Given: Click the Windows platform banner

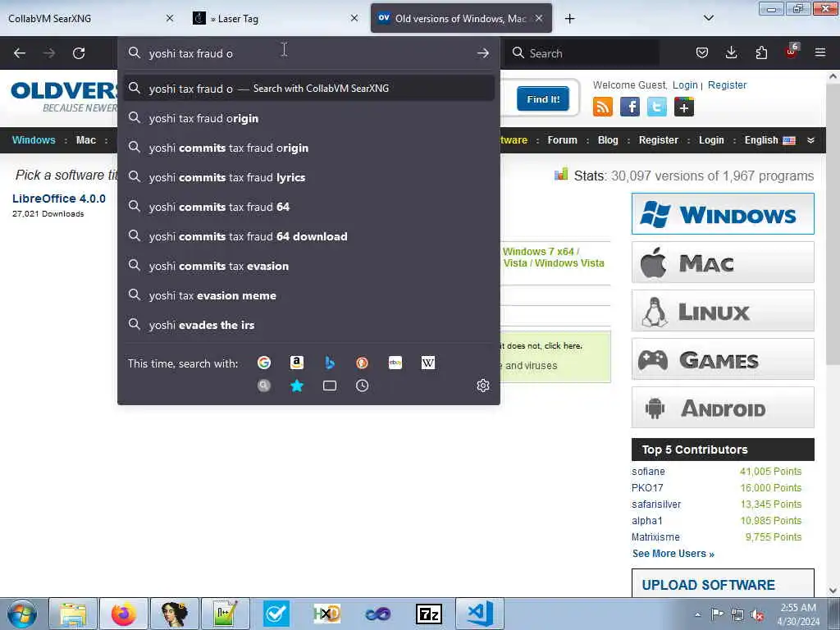Looking at the screenshot, I should click(723, 214).
